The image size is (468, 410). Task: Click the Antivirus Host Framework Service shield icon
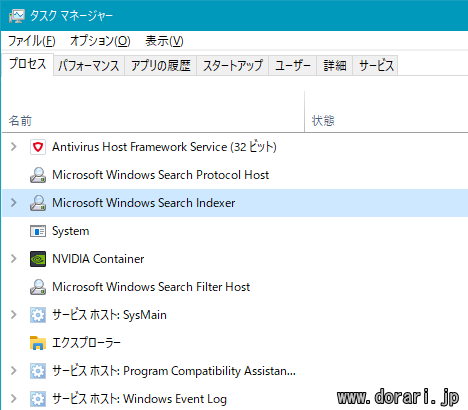[38, 147]
